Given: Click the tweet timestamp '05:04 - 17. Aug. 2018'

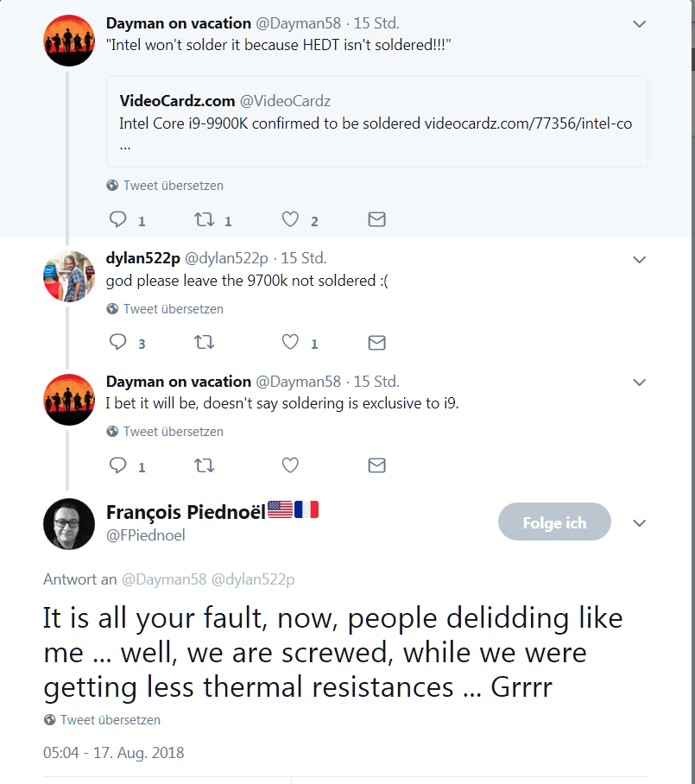Looking at the screenshot, I should point(112,752).
